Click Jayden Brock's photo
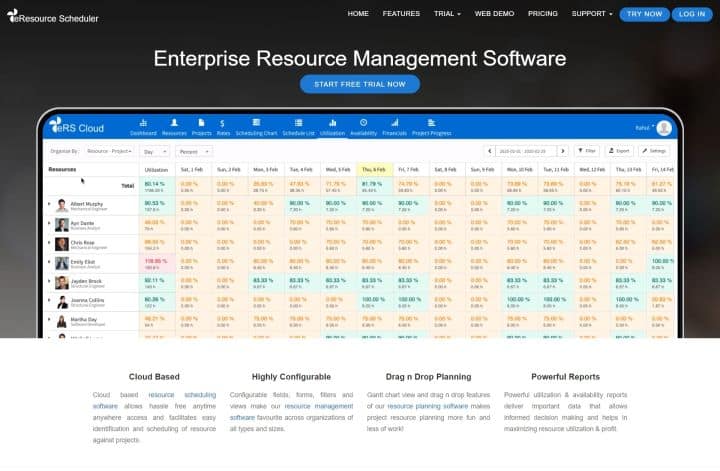Viewport: 720px width, 471px height. pos(62,282)
